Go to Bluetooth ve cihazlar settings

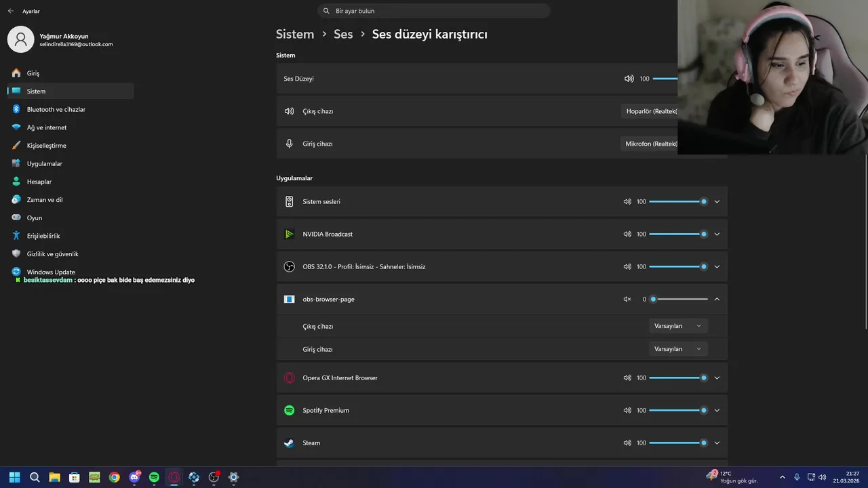[56, 109]
